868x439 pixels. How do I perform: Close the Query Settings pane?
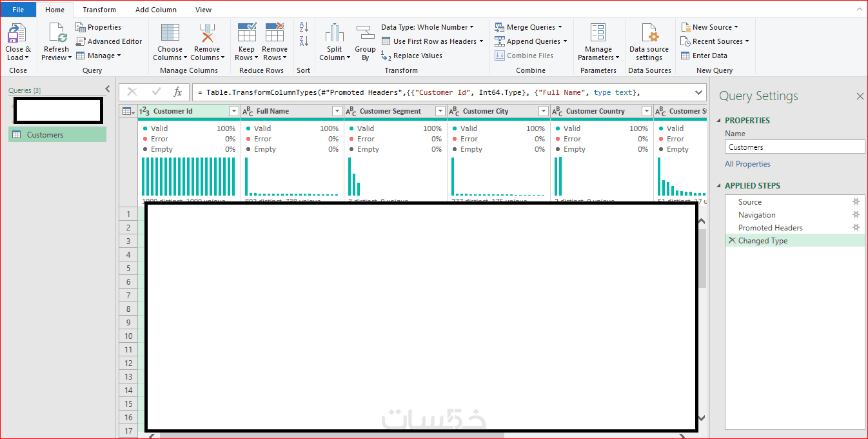click(860, 96)
